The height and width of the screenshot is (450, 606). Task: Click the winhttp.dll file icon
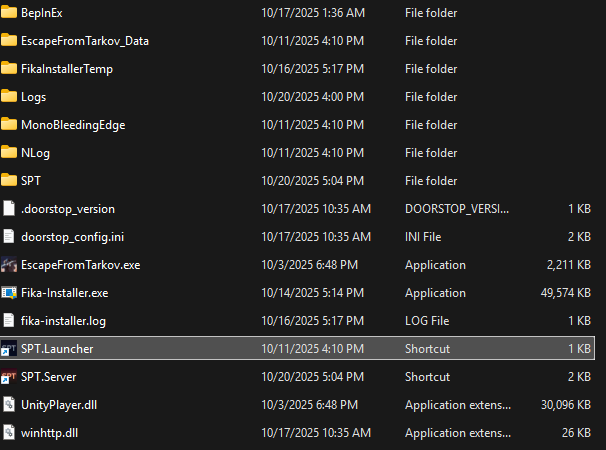(9, 433)
